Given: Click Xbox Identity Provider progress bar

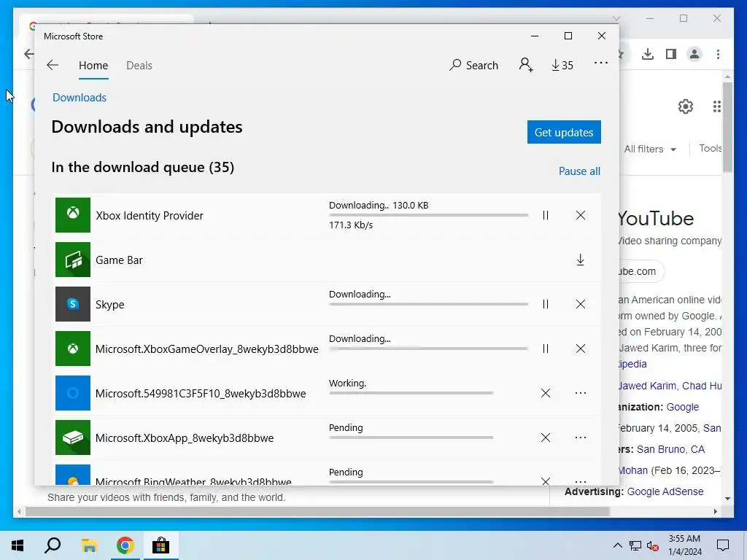Looking at the screenshot, I should (428, 215).
